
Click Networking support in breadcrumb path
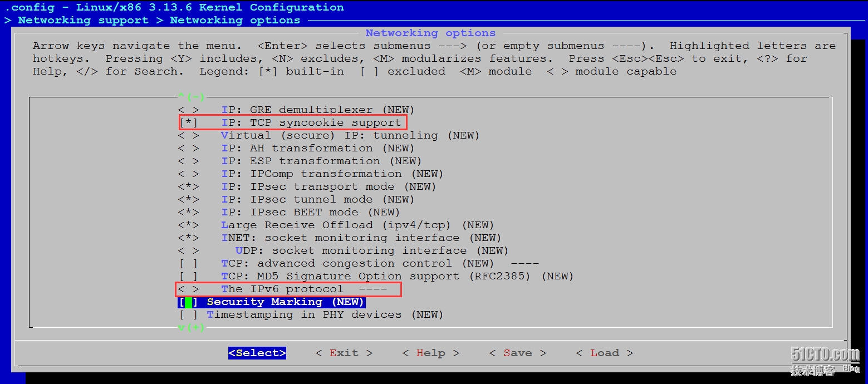pos(84,20)
